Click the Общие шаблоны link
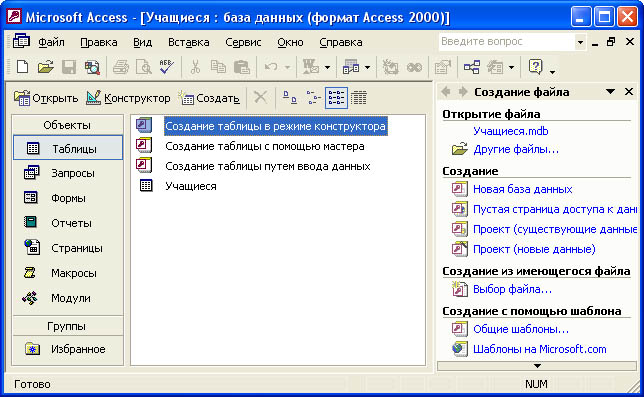Image resolution: width=644 pixels, height=397 pixels. coord(521,329)
